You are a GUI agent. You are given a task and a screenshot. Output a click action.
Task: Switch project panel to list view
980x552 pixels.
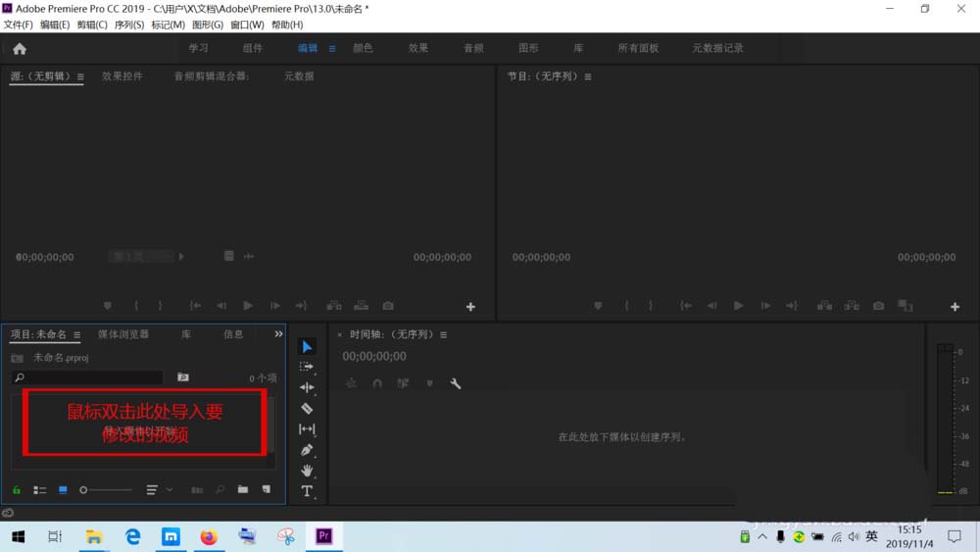point(40,489)
